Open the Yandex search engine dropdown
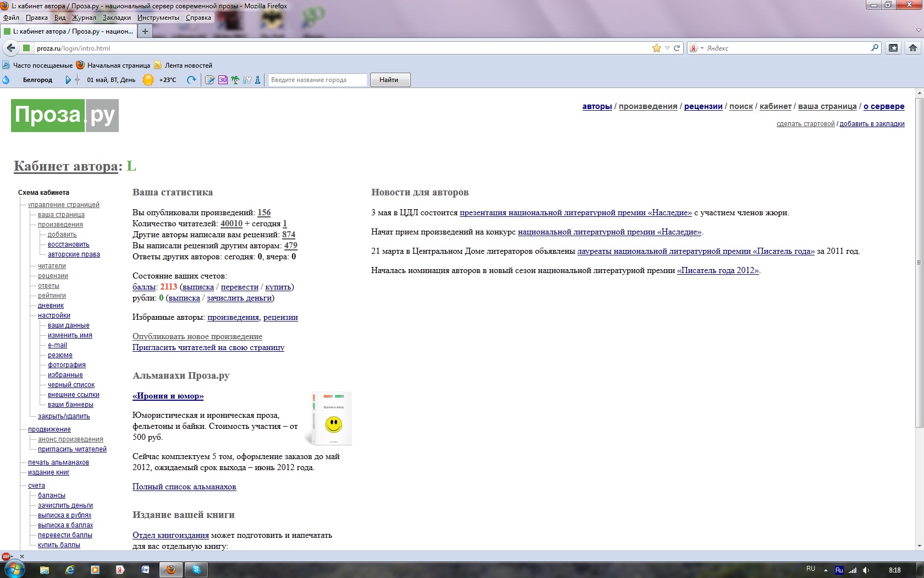Viewport: 924px width, 578px height. point(697,48)
